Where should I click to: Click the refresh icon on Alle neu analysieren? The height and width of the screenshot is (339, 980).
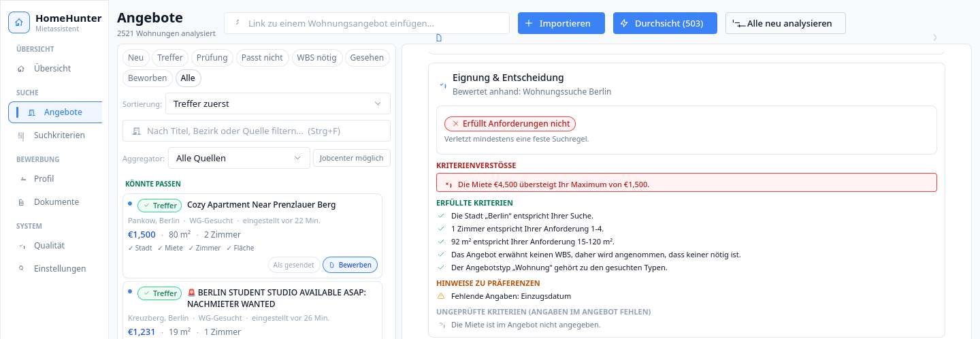tap(738, 23)
